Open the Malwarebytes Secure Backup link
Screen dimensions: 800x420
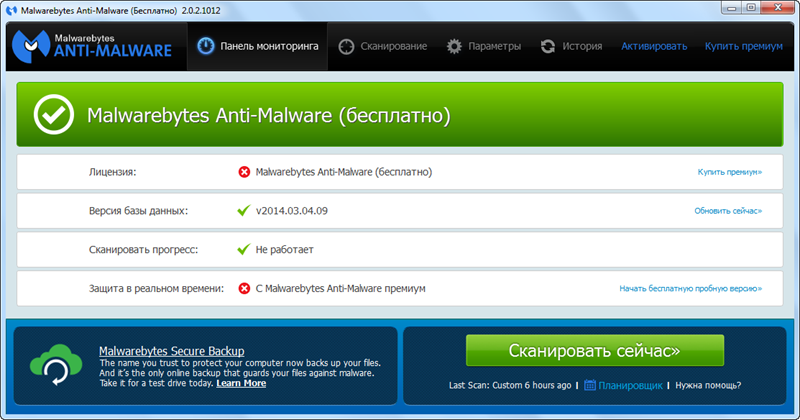tap(171, 351)
